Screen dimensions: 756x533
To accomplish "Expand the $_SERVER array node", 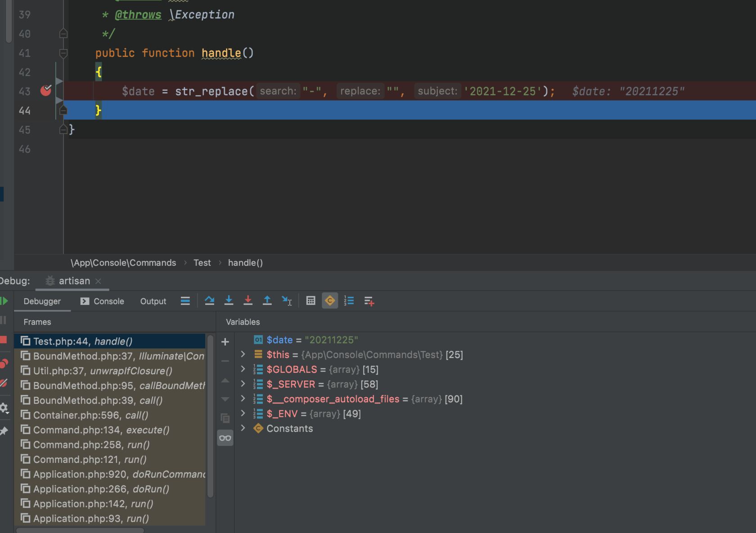I will (x=243, y=384).
